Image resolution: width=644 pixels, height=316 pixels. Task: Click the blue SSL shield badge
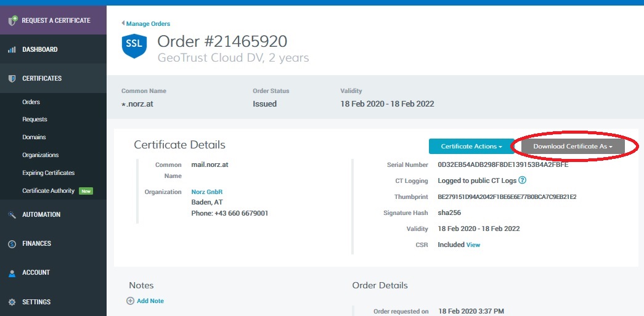[x=134, y=46]
